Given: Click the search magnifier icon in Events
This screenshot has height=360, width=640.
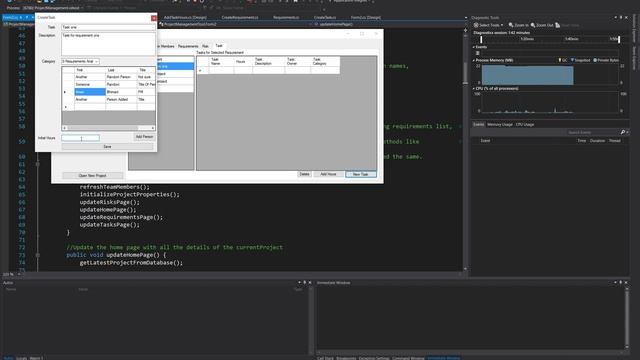Looking at the screenshot, I should (x=623, y=132).
